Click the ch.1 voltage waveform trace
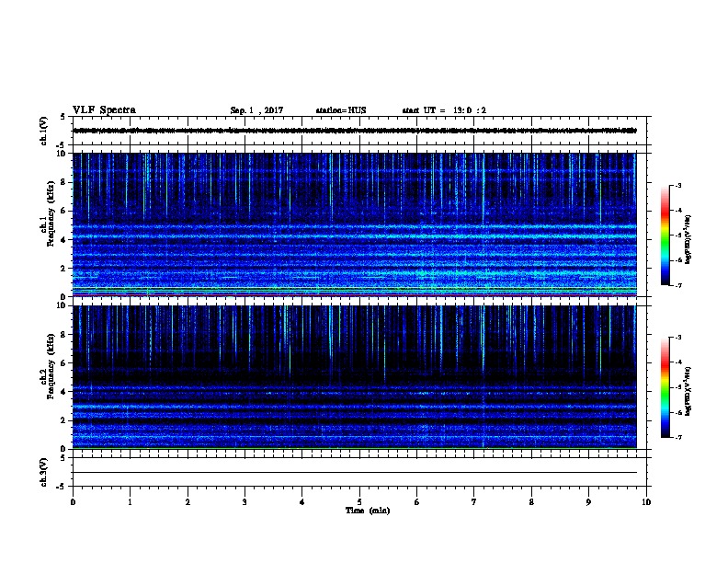This screenshot has height=563, width=728. point(355,131)
